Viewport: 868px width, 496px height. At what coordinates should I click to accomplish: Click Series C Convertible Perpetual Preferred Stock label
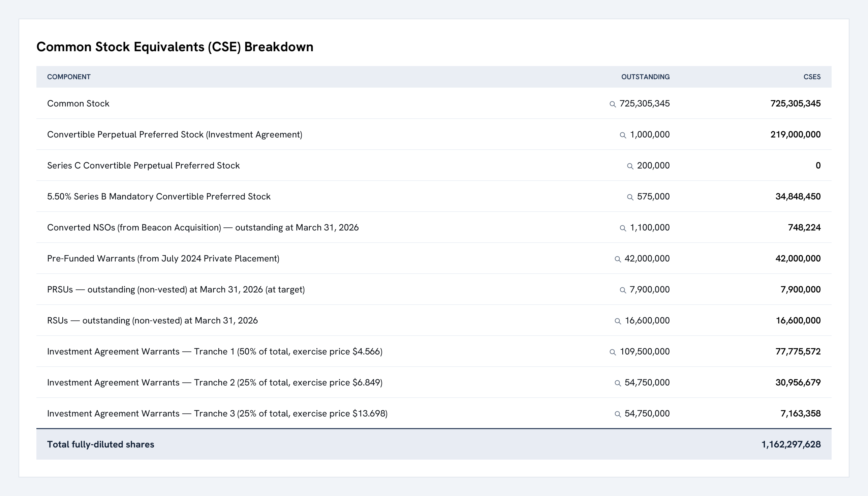coord(144,165)
